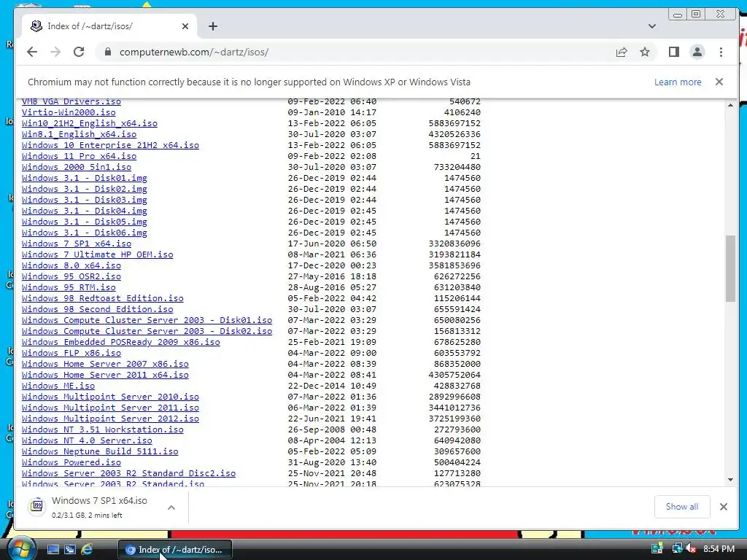This screenshot has width=747, height=560.
Task: Open the Virtio-Win2000.iso link
Action: (69, 112)
